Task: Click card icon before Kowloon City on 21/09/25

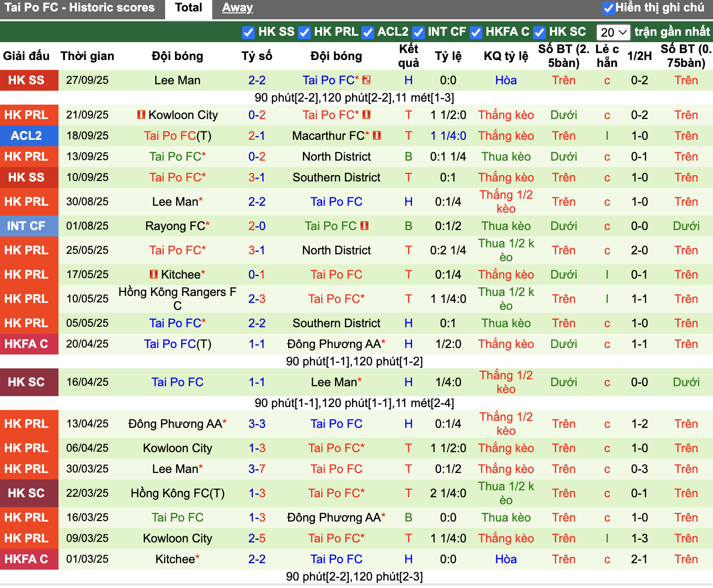Action: click(x=141, y=115)
